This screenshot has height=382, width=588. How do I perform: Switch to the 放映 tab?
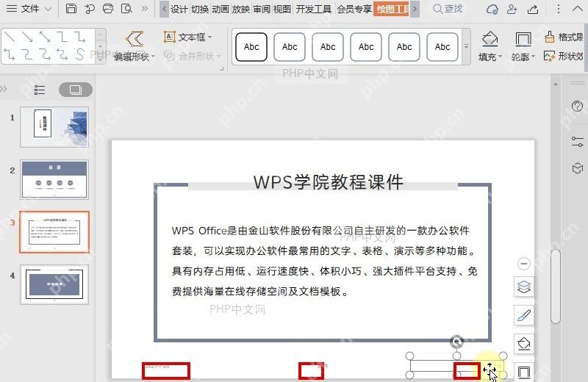(241, 9)
